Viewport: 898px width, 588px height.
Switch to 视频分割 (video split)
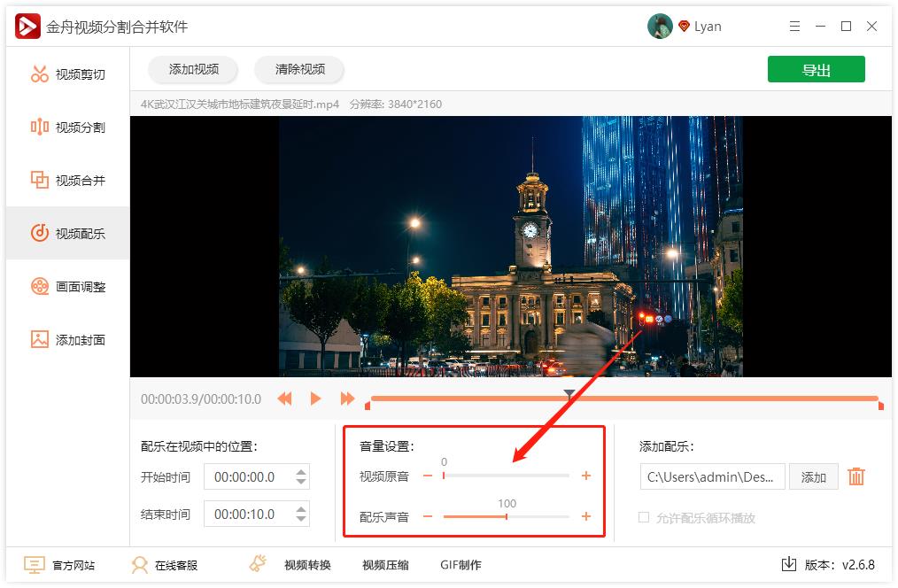pyautogui.click(x=67, y=128)
